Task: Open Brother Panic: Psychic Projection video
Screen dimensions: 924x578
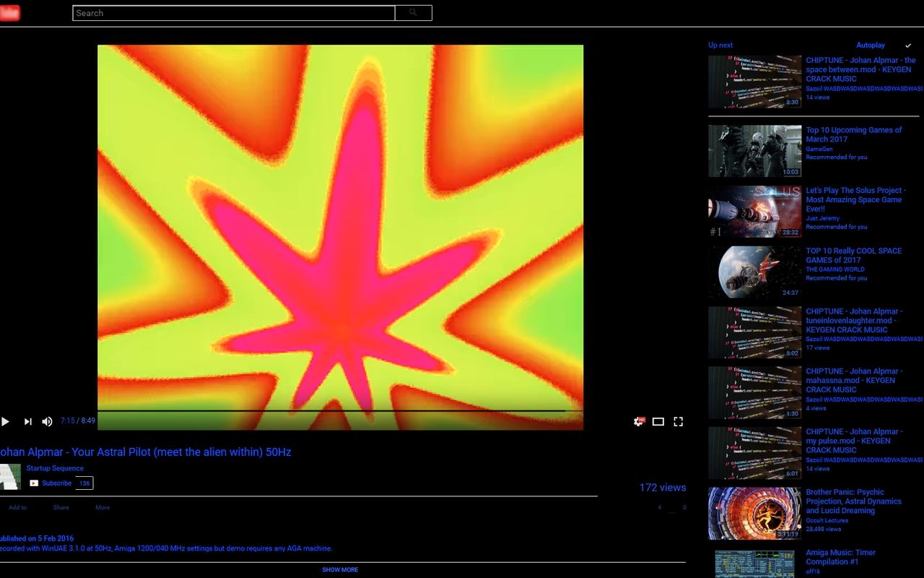Action: pyautogui.click(x=854, y=501)
